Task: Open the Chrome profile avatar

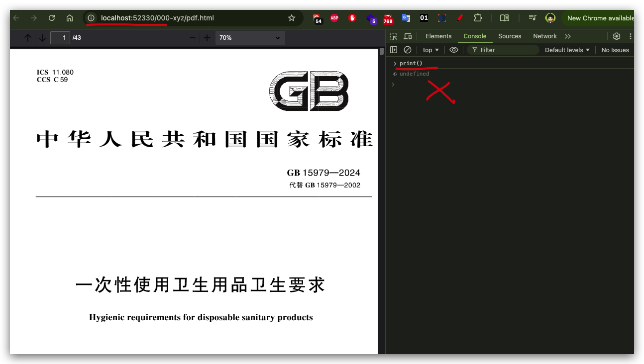Action: (x=550, y=18)
